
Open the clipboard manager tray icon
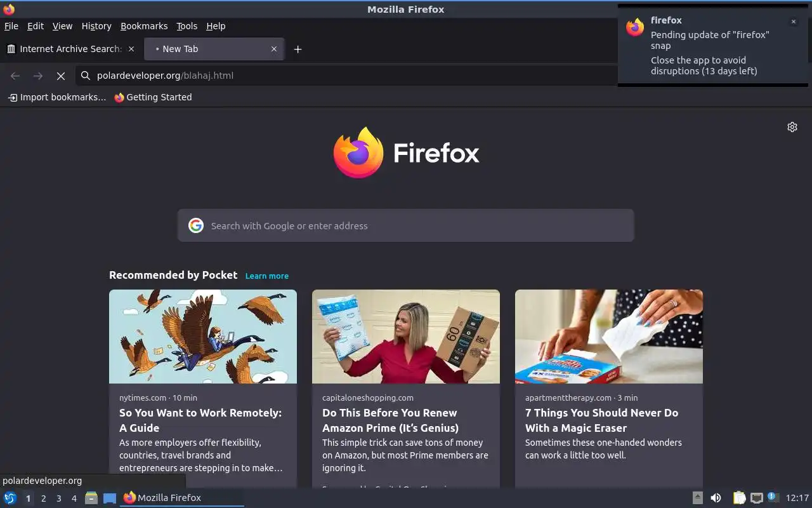pos(739,498)
